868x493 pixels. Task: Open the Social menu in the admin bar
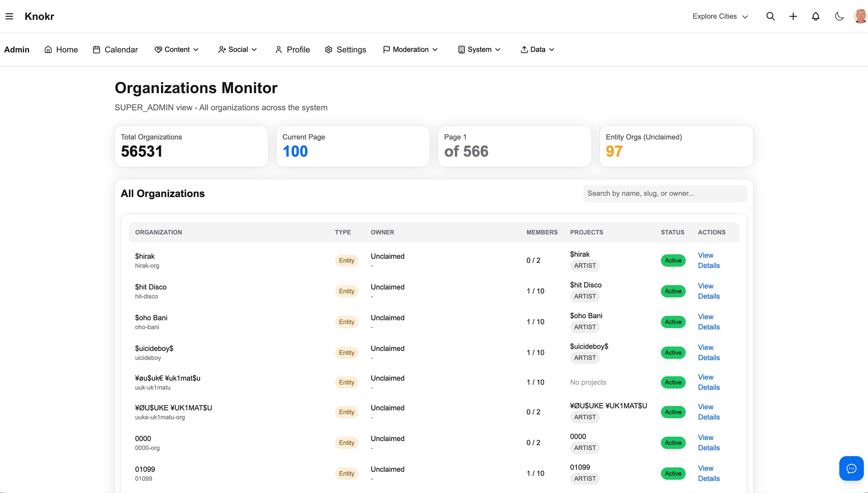pos(237,50)
